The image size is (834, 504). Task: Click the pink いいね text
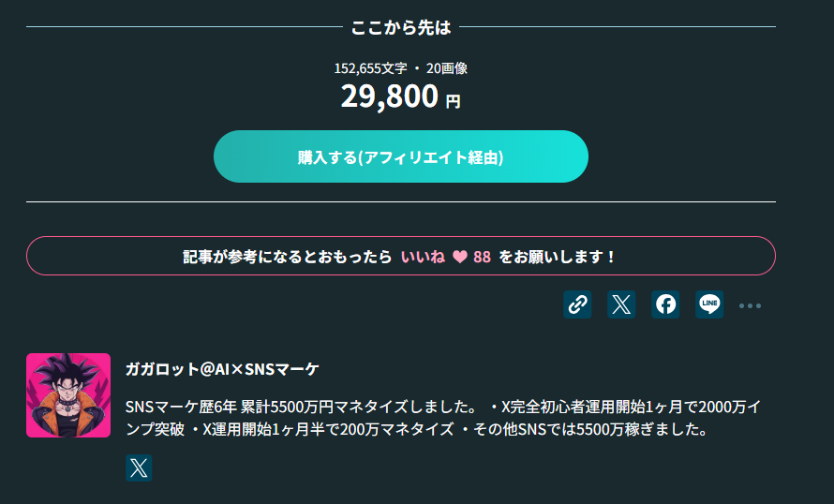[423, 257]
